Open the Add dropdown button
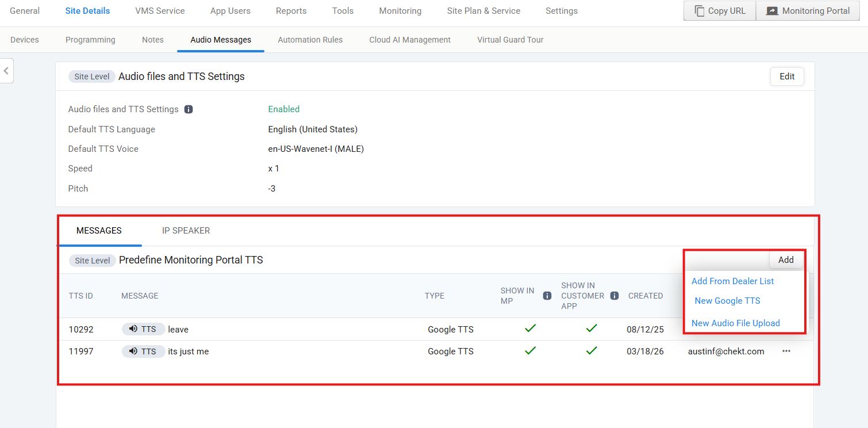The height and width of the screenshot is (428, 868). click(786, 260)
